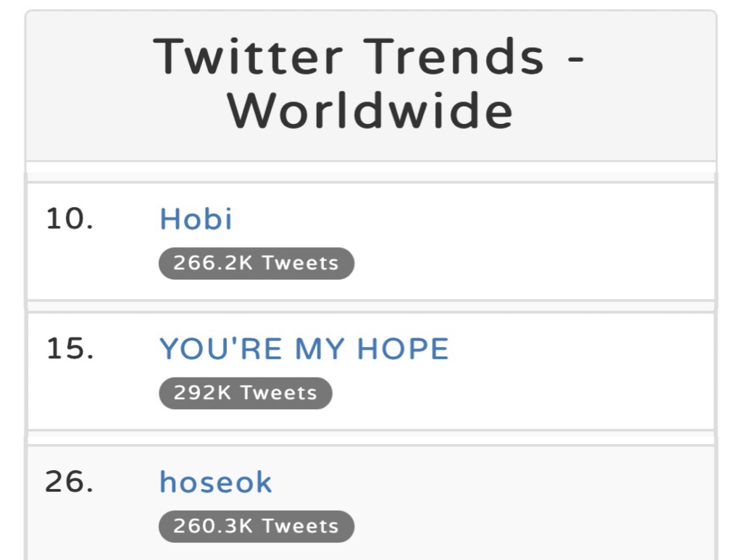Click the 260.3K figure under hoseok
Image resolution: width=742 pixels, height=560 pixels.
tap(213, 527)
